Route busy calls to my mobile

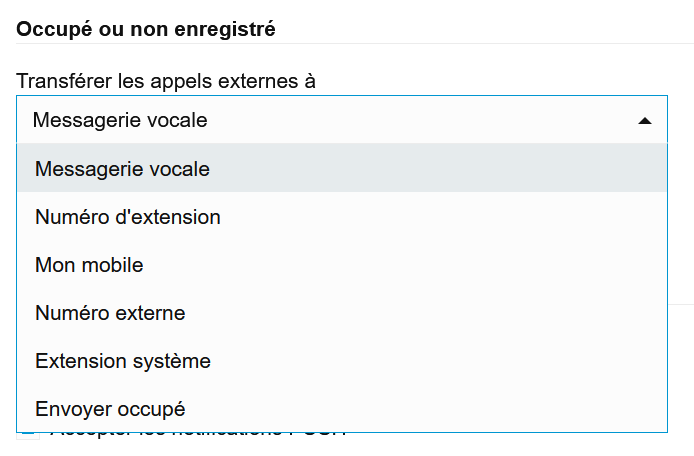[x=89, y=265]
